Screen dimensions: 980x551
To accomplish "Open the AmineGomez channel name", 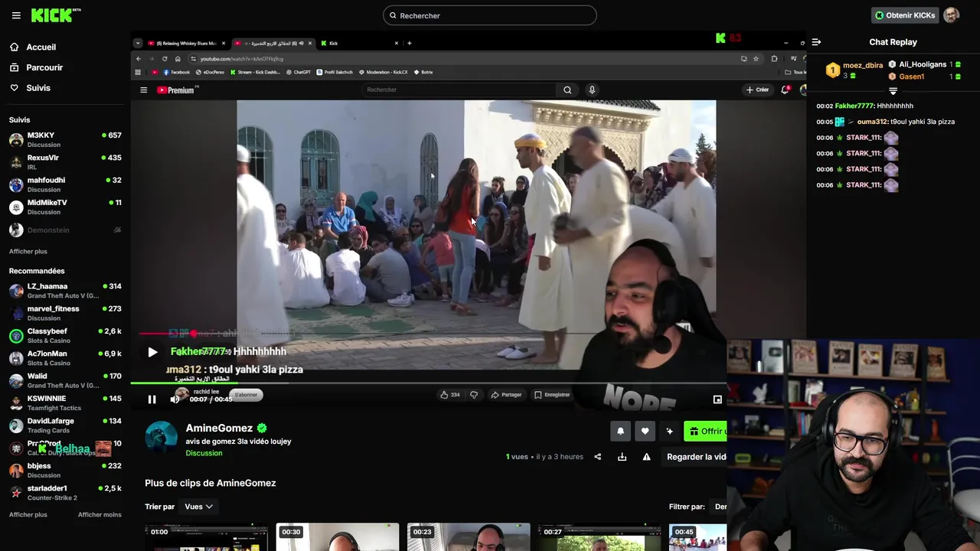I will 219,429.
